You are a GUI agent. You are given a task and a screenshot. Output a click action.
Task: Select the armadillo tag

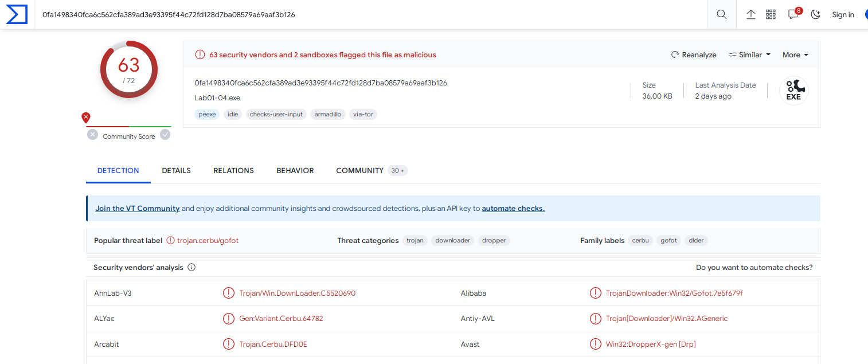[x=328, y=114]
